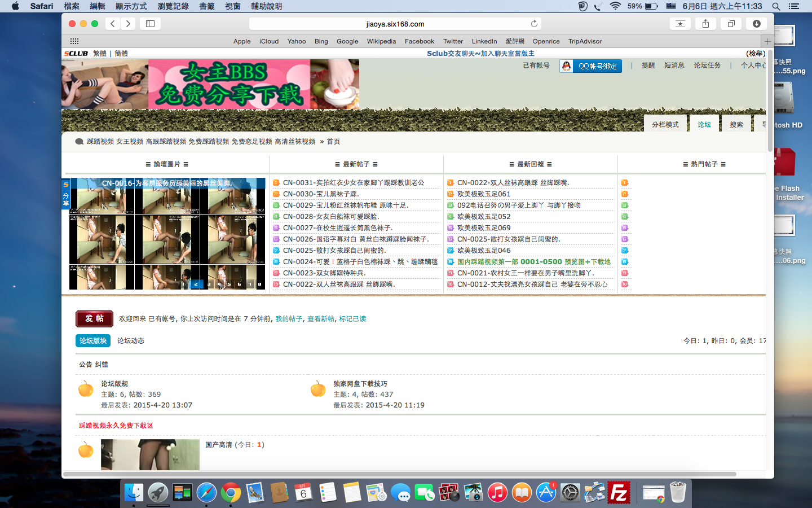Screen dimensions: 812x508
Task: Open the 论坛版规 board link
Action: (x=114, y=384)
